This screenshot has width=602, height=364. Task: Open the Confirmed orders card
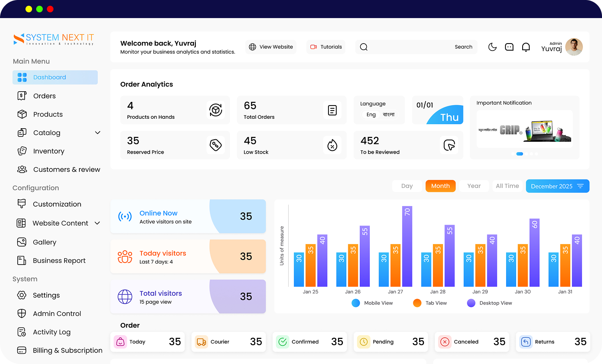[309, 342]
